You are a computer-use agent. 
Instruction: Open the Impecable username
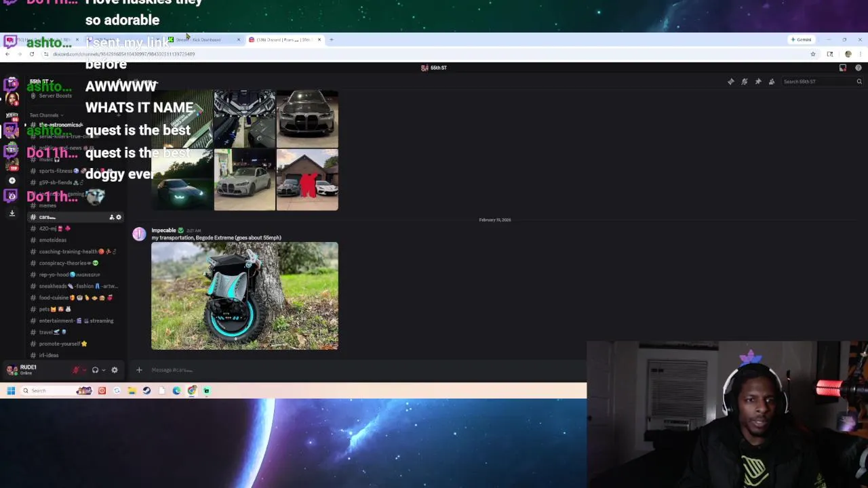[x=163, y=230]
